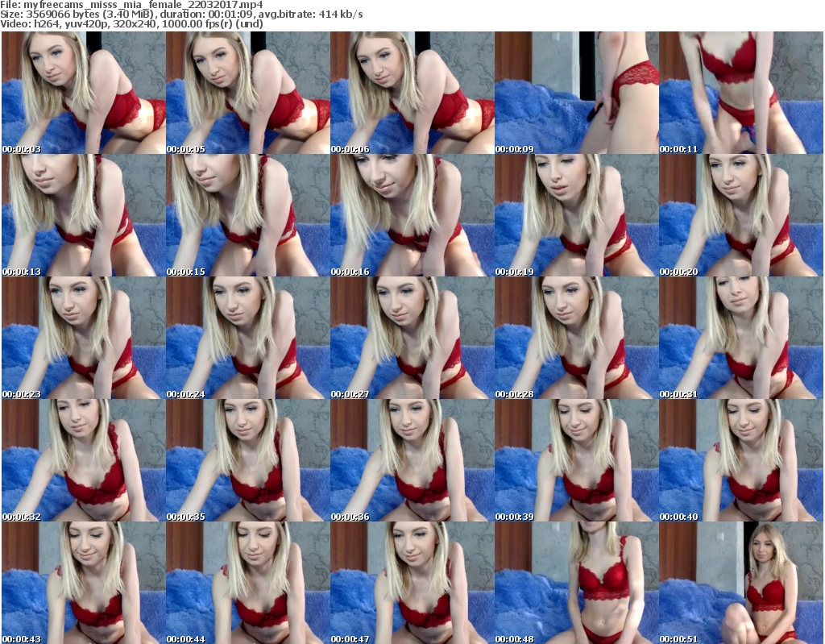The image size is (825, 644).
Task: Select the thumbnail frame stamped 00:00:32
Action: (x=83, y=461)
